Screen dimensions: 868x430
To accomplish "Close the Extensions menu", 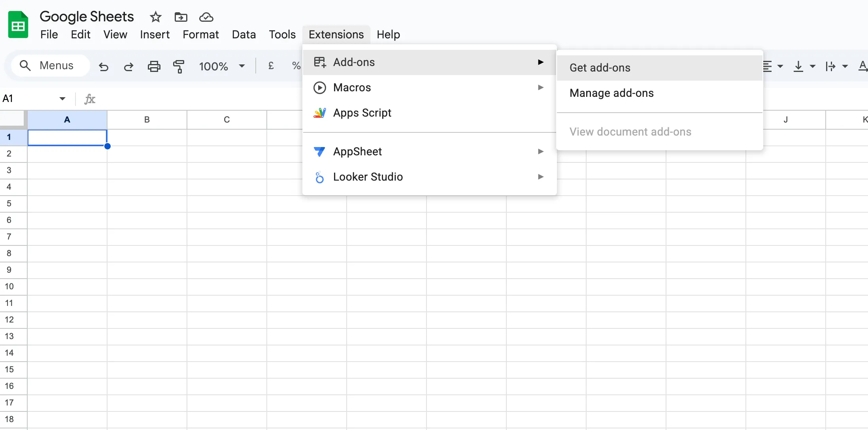I will 336,35.
